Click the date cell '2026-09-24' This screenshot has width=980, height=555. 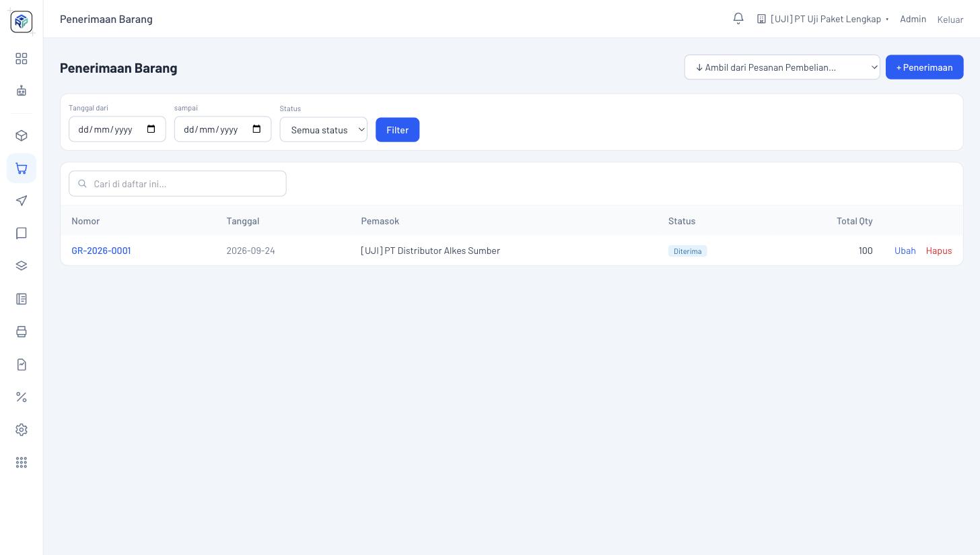click(x=250, y=251)
